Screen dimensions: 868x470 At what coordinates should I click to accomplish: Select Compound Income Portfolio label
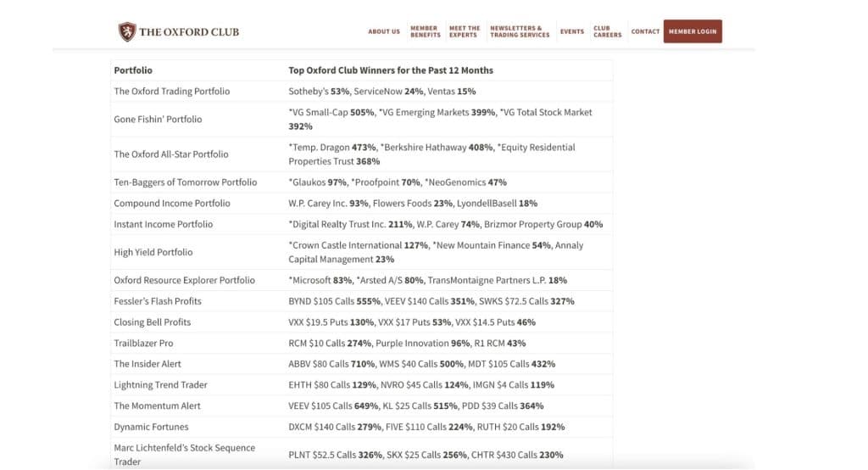171,204
